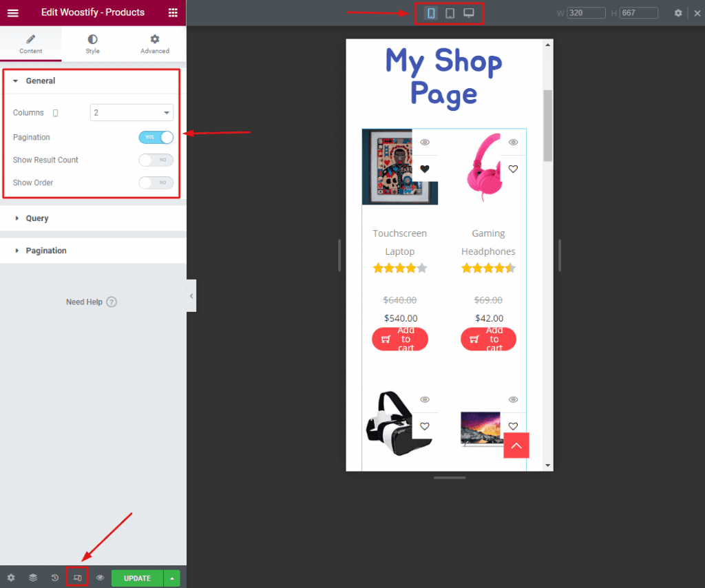Switch preview to desktop device

click(470, 12)
